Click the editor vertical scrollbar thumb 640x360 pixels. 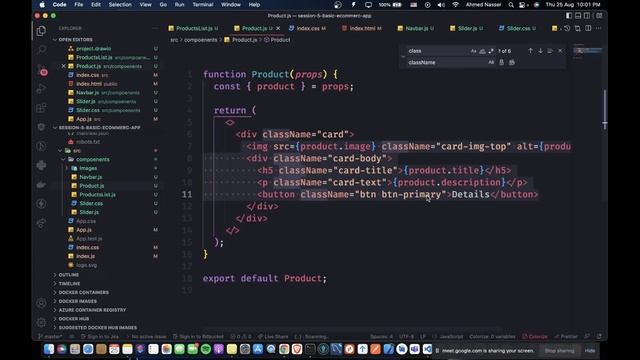pyautogui.click(x=604, y=108)
